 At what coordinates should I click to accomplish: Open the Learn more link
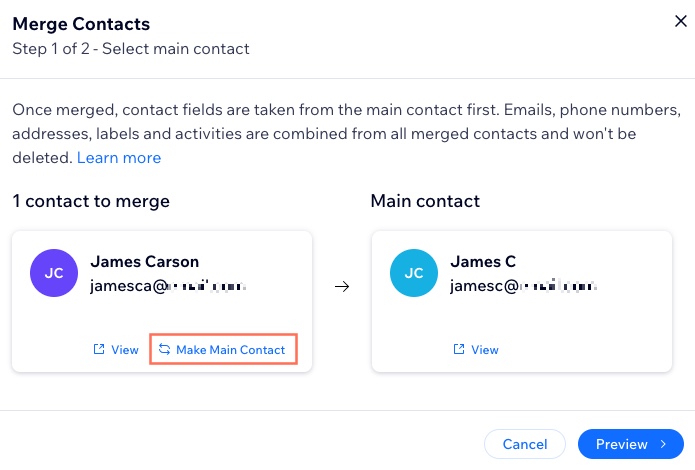click(x=119, y=157)
